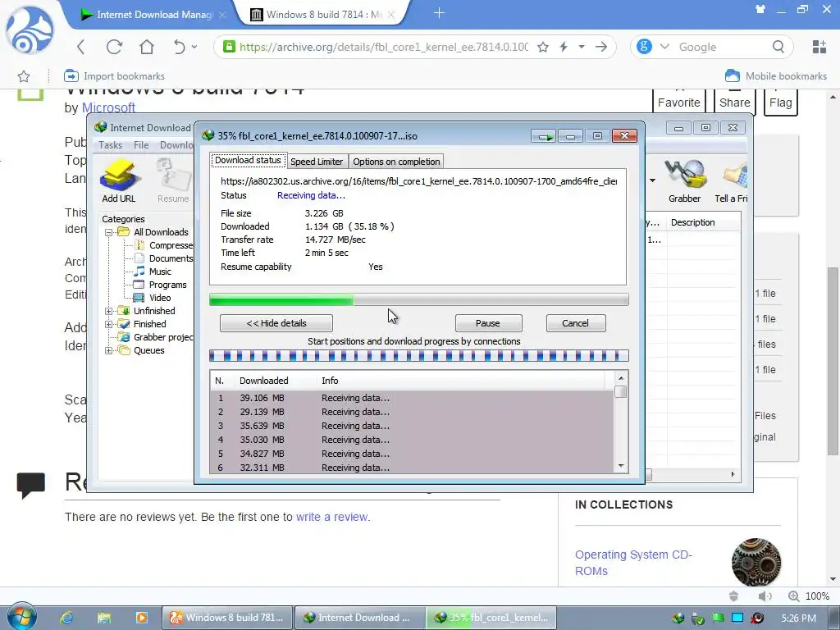
Task: Select the Download status tab
Action: [248, 160]
